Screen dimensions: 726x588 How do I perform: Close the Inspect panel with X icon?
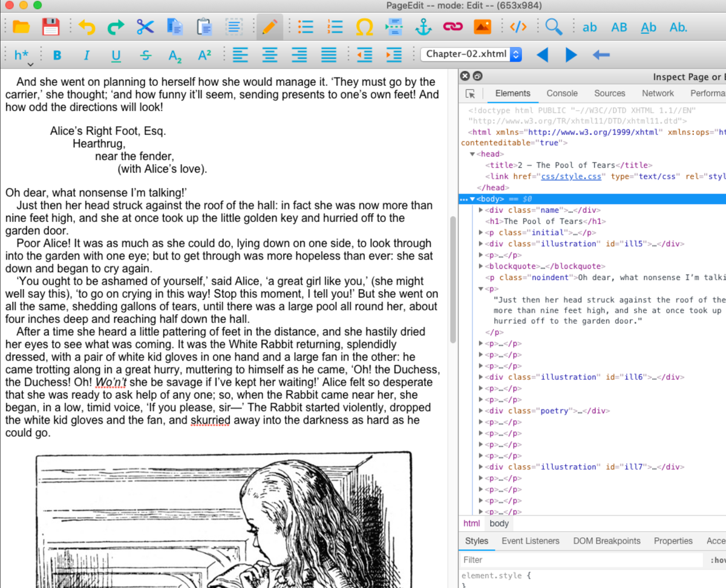pyautogui.click(x=465, y=76)
